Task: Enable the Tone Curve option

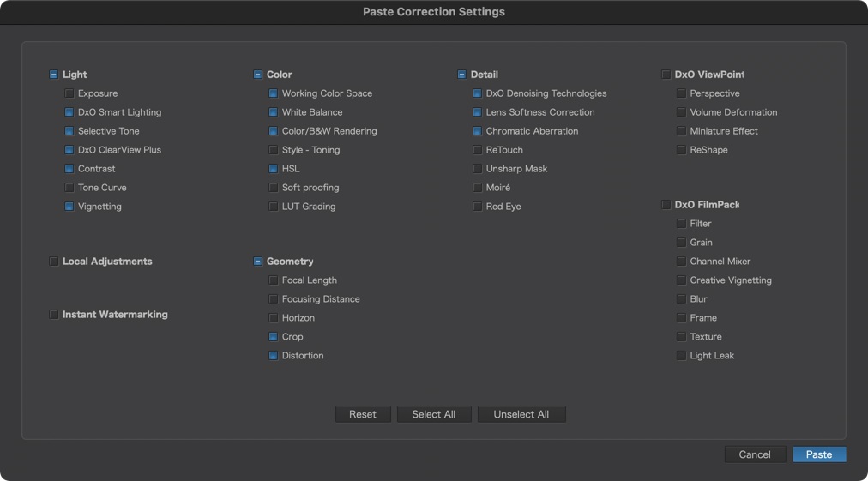Action: point(69,188)
